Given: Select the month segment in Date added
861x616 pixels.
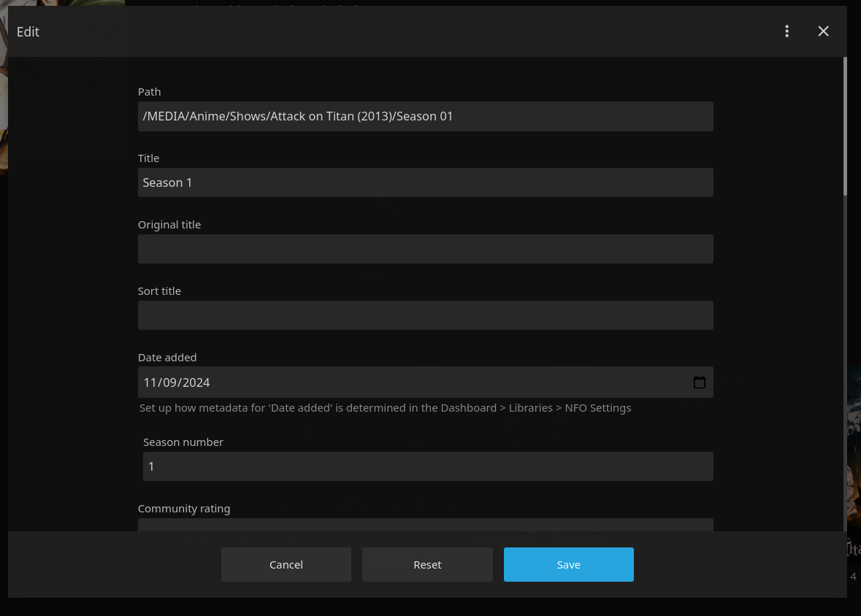Looking at the screenshot, I should click(x=151, y=382).
